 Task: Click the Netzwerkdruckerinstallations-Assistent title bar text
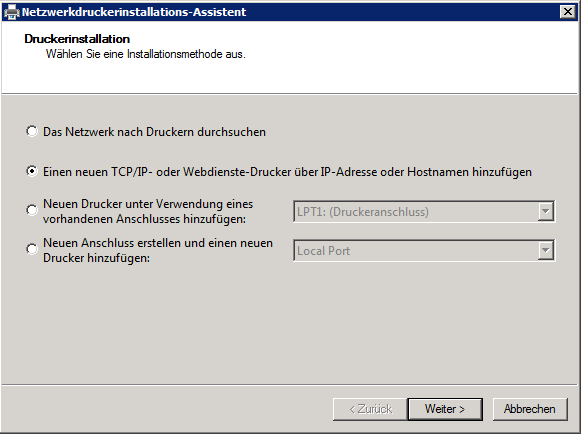click(134, 12)
